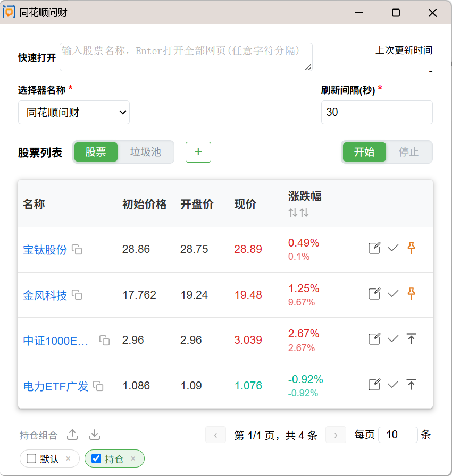Click the checkmark icon for 金风科技
The width and height of the screenshot is (452, 476).
point(393,294)
